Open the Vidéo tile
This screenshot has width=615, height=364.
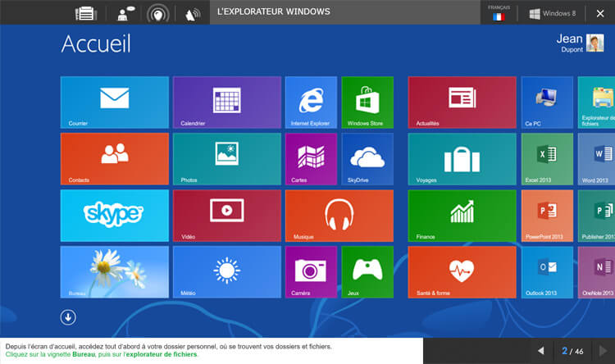227,216
